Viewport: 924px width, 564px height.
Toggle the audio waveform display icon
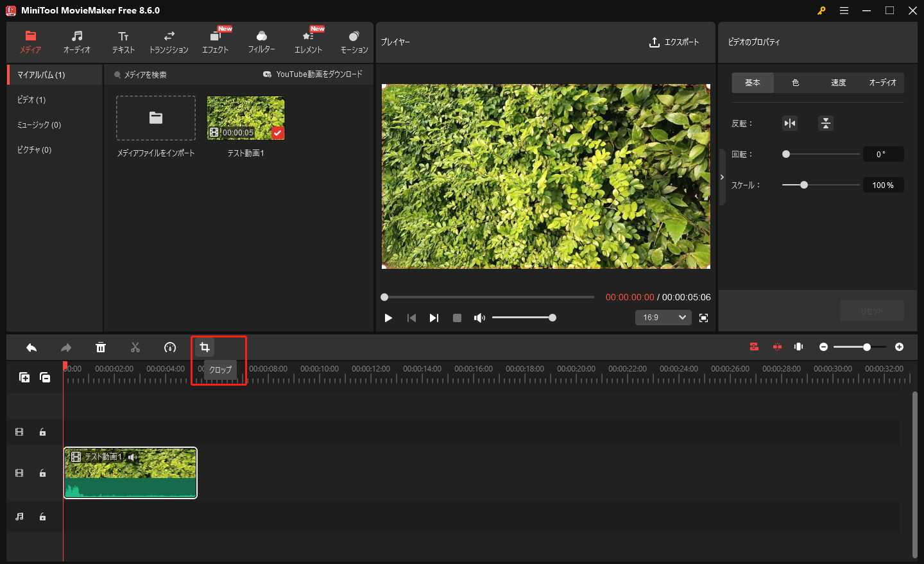[x=798, y=346]
